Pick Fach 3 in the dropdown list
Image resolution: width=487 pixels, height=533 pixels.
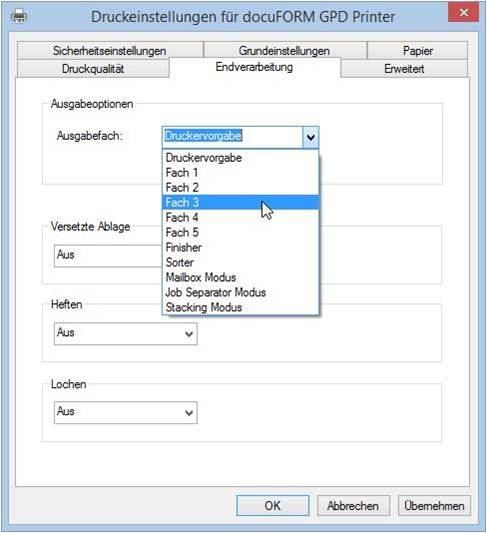tap(241, 203)
